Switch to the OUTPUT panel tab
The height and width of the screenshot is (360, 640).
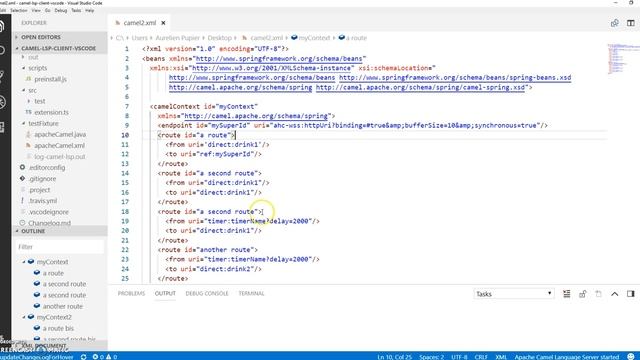pyautogui.click(x=165, y=293)
